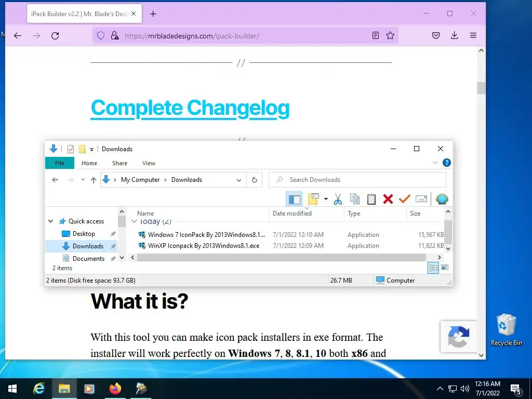Click Internet Explorer in the taskbar

38,389
